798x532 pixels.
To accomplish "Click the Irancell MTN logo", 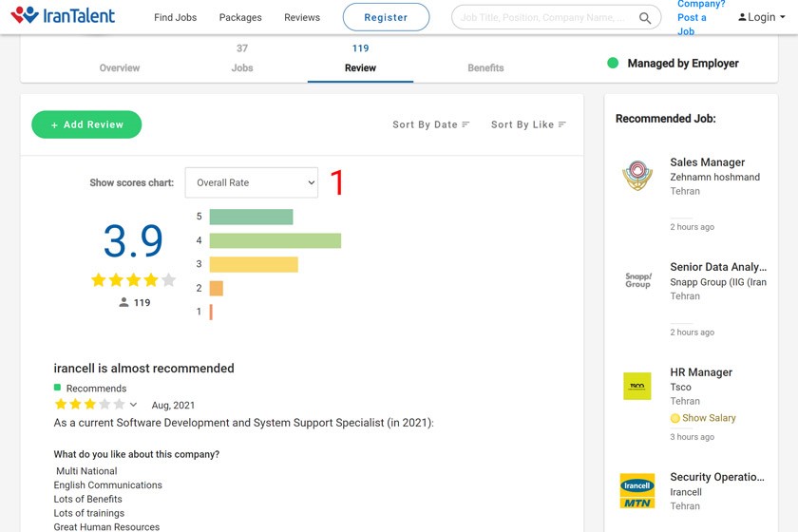I will (637, 490).
